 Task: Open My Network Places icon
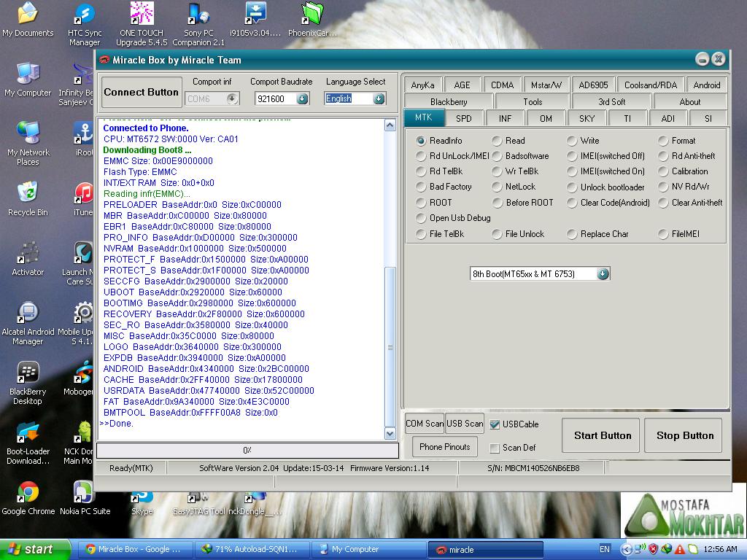(x=28, y=143)
